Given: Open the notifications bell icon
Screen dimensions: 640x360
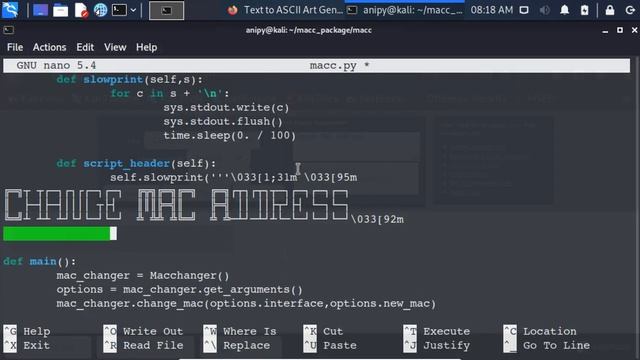Looking at the screenshot, I should coord(564,10).
